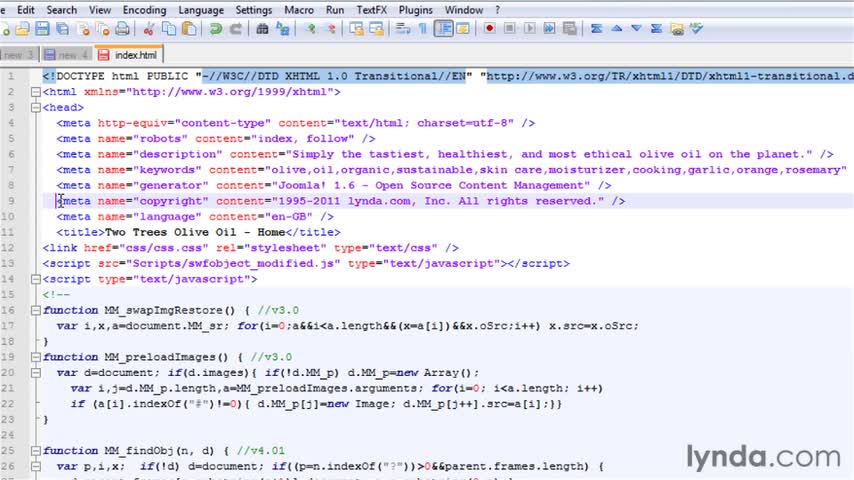Open the Run menu

335,10
